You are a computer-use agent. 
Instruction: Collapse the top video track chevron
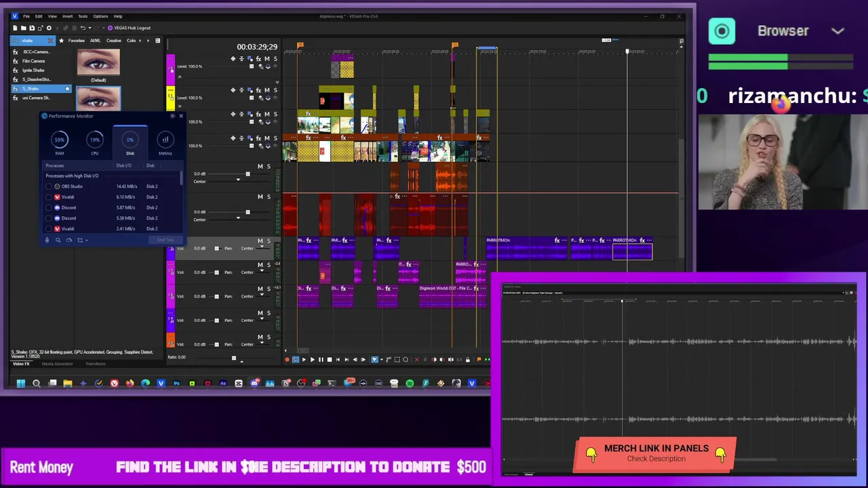[x=180, y=76]
